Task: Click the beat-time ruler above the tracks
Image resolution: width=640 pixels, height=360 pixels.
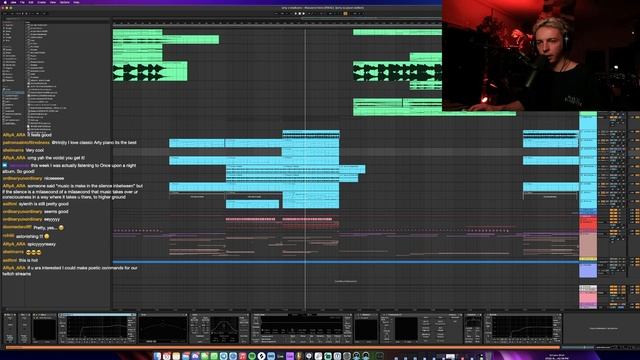Action: (277, 24)
